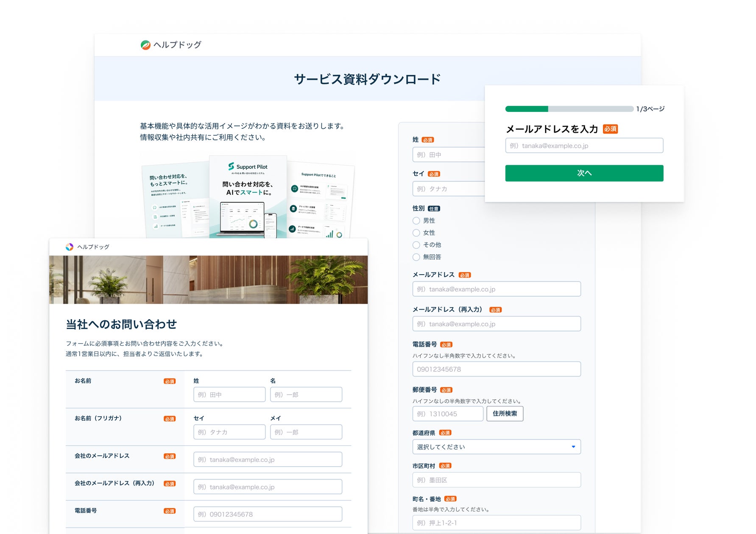Click the 会社のメールアドレス input field
The image size is (756, 534).
pyautogui.click(x=268, y=459)
